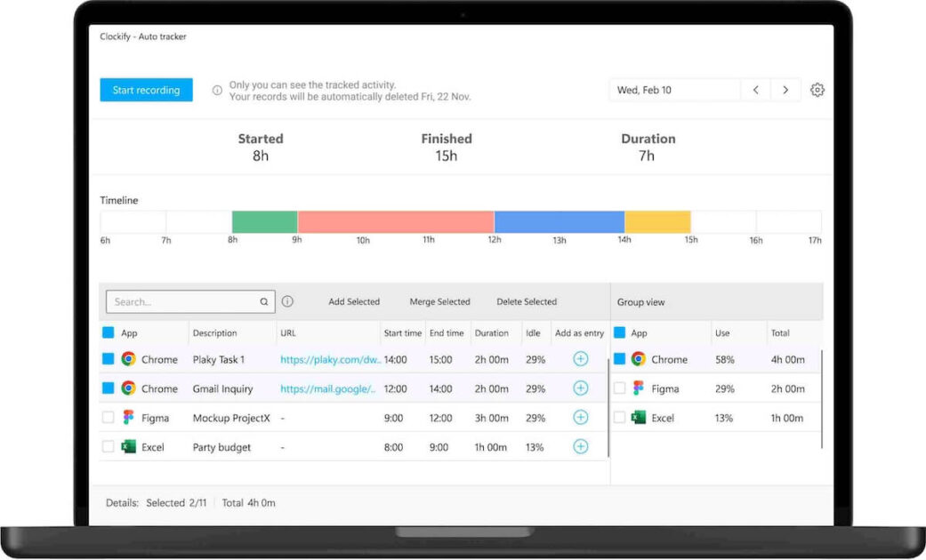Check the Figma Mockup ProjectX row checkbox
Viewport: 926px width, 560px height.
108,417
